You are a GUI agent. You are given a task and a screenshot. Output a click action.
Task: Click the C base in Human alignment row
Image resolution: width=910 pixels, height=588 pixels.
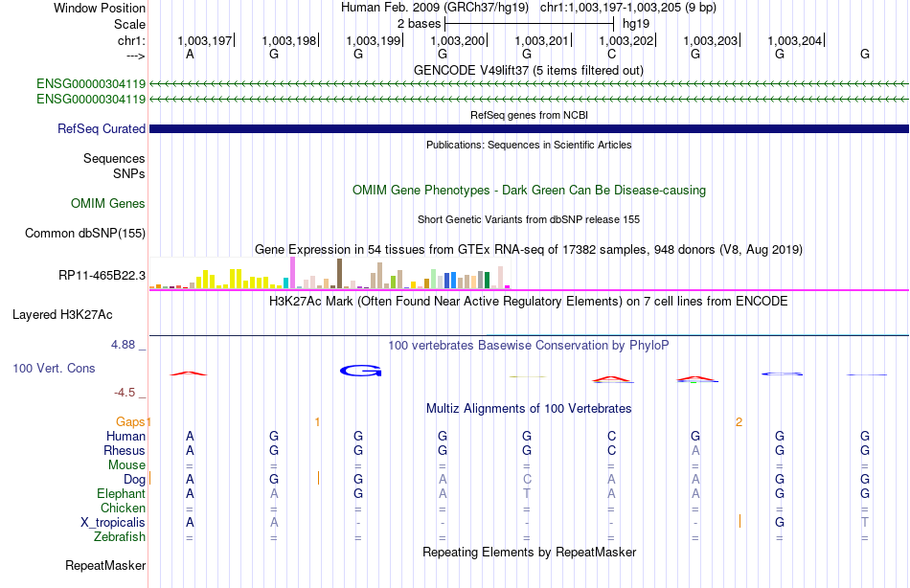pyautogui.click(x=611, y=436)
